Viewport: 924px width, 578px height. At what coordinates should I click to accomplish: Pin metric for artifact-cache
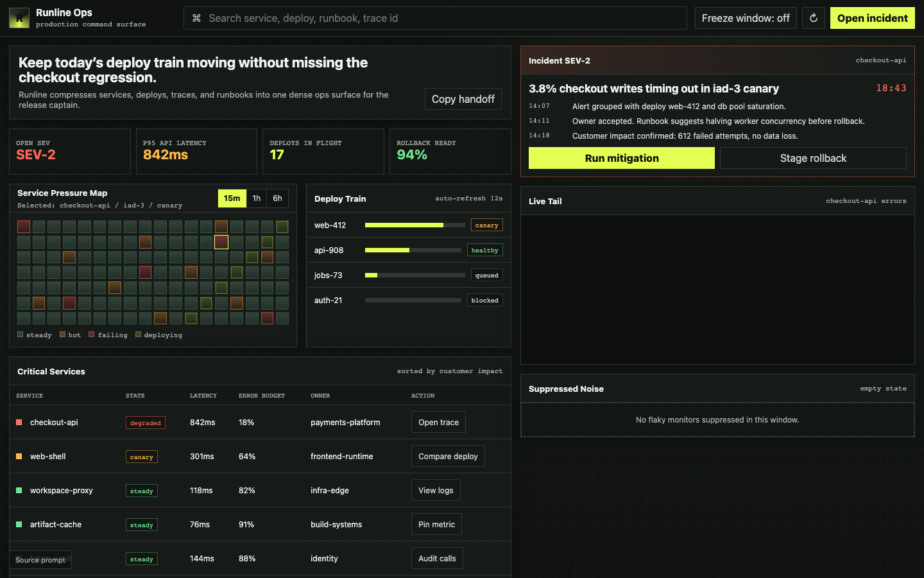[x=436, y=525]
